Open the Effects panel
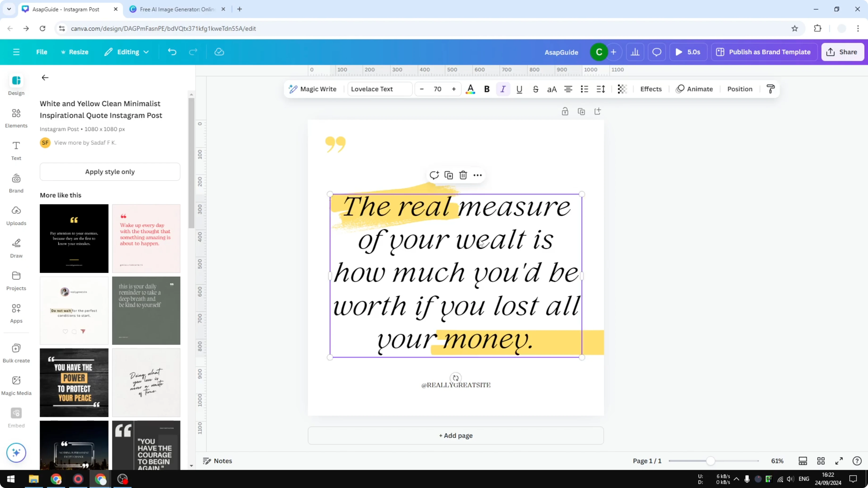868x488 pixels. pyautogui.click(x=651, y=89)
